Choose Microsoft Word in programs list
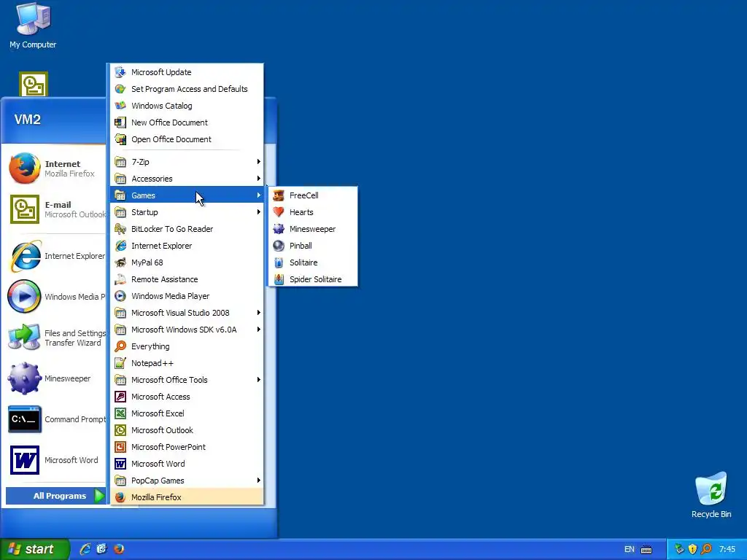747x560 pixels. 187,464
